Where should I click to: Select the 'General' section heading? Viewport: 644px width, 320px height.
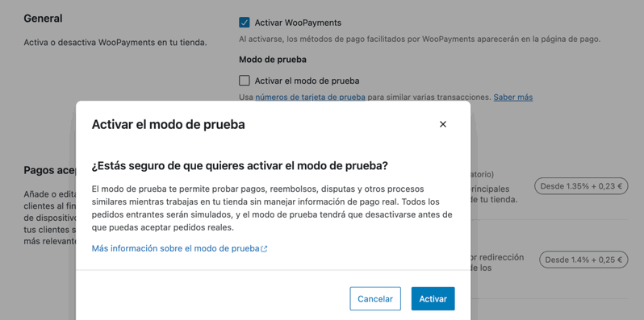click(x=43, y=19)
